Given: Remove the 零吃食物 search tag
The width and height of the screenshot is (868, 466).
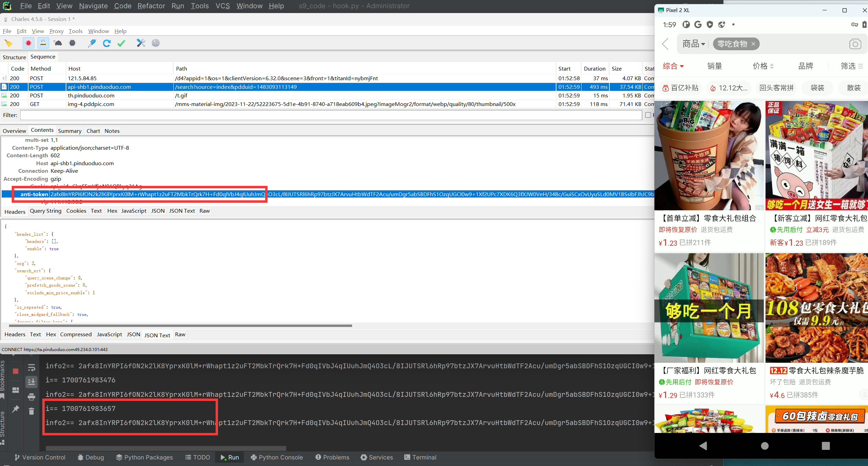Looking at the screenshot, I should (x=753, y=44).
